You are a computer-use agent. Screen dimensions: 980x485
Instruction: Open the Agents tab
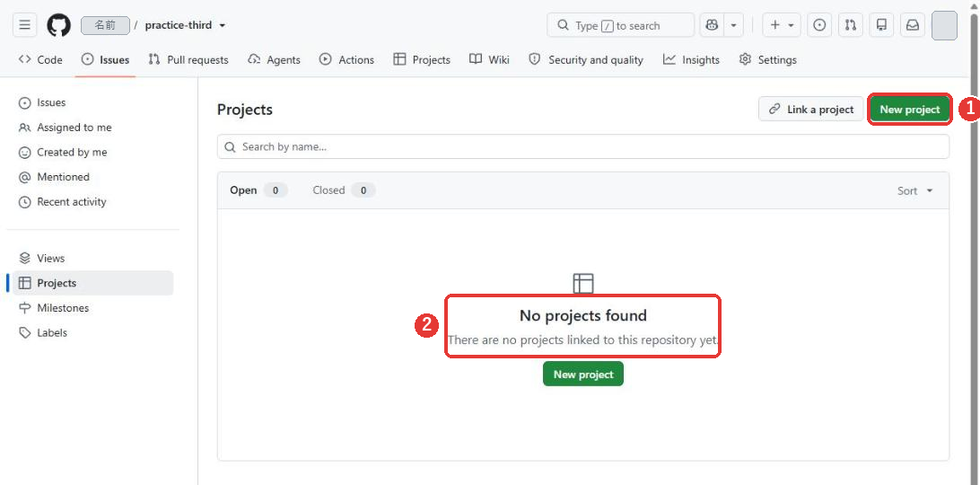pyautogui.click(x=275, y=60)
